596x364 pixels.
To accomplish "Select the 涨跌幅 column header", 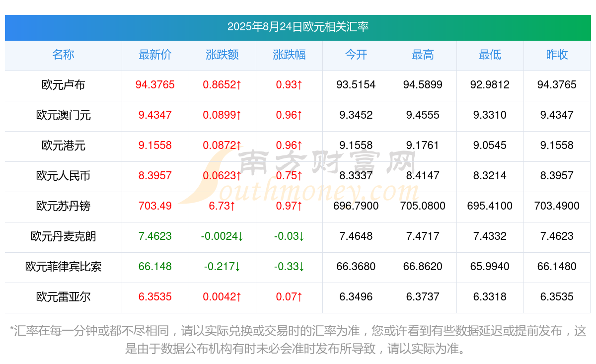I will coord(289,55).
